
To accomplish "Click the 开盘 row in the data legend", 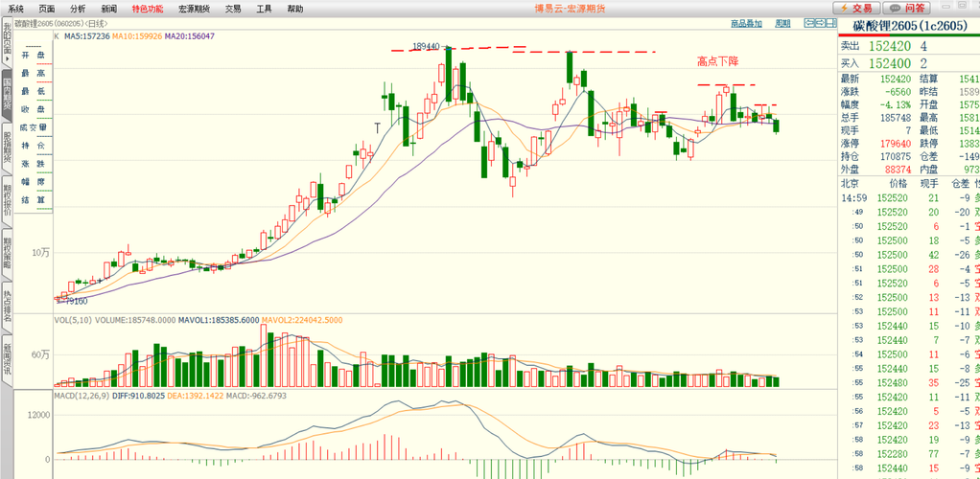I will pyautogui.click(x=34, y=55).
